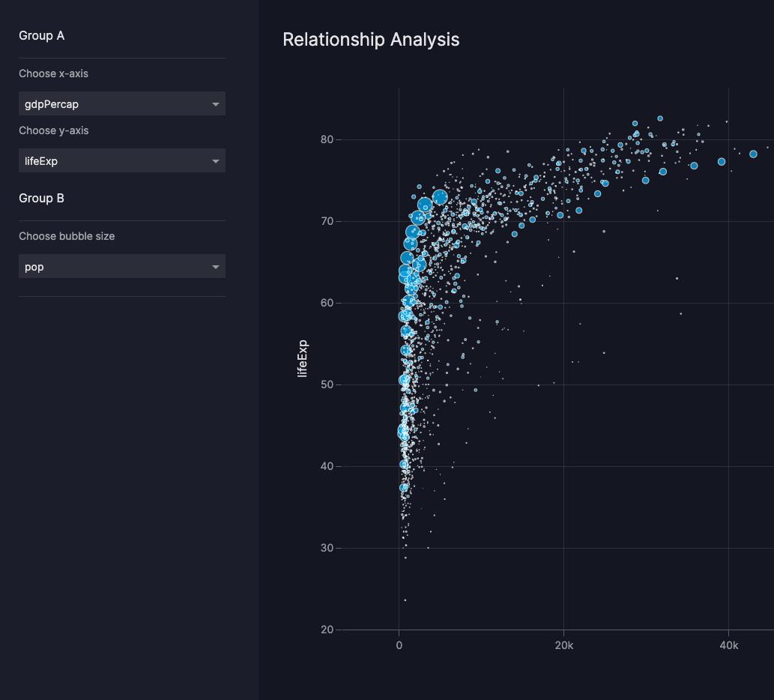Image resolution: width=774 pixels, height=700 pixels.
Task: Click the Relationship Analysis chart title
Action: coord(371,40)
